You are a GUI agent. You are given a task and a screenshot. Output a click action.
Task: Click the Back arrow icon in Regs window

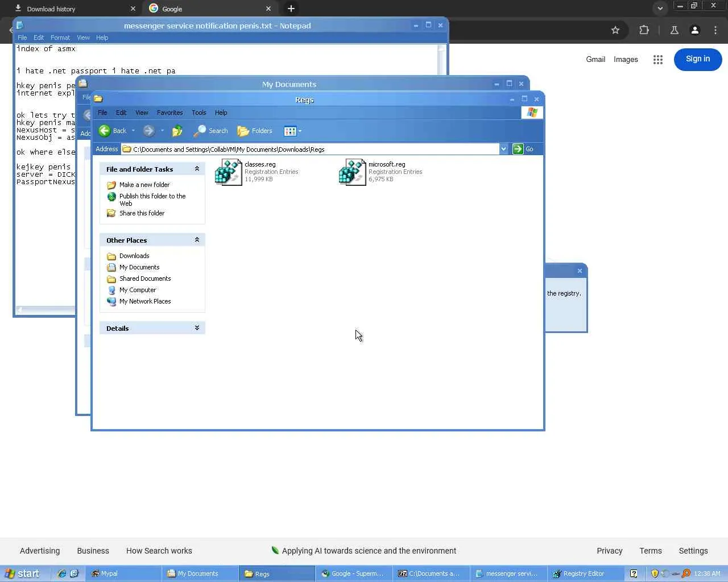[x=105, y=131]
